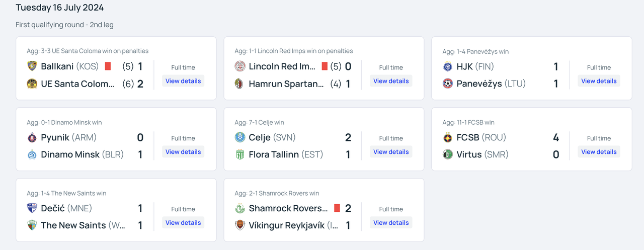This screenshot has height=250, width=644.
Task: Open View details for HJK vs Panevėžys
Action: [x=599, y=81]
